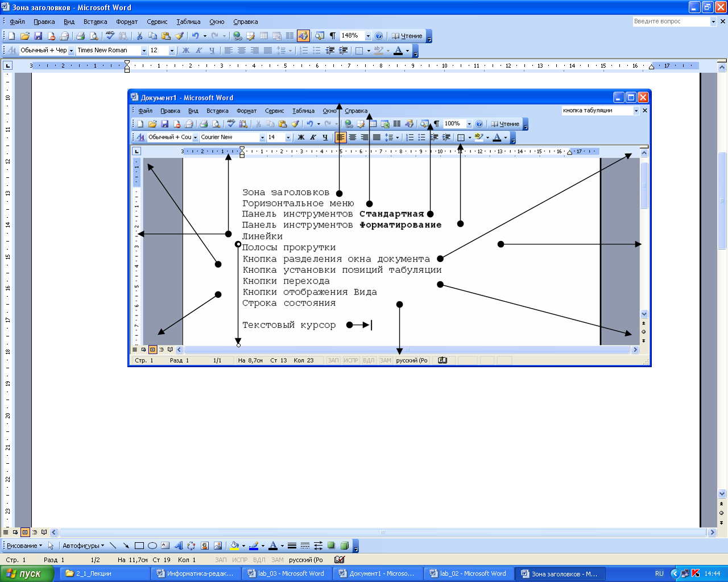Click the Copy icon in the Standard toolbar
Viewport: 728px width, 582px height.
coord(152,36)
